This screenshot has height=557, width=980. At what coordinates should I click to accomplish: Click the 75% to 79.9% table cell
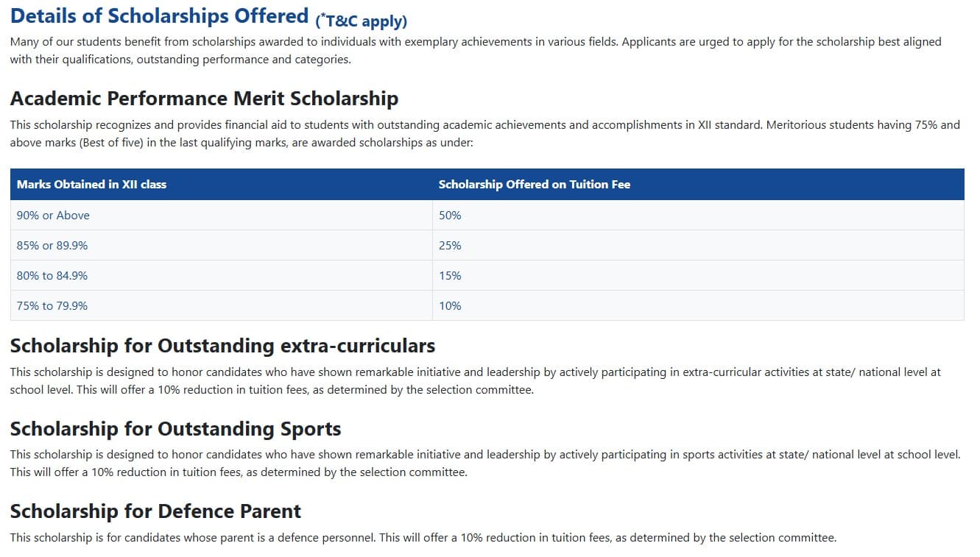(x=52, y=306)
